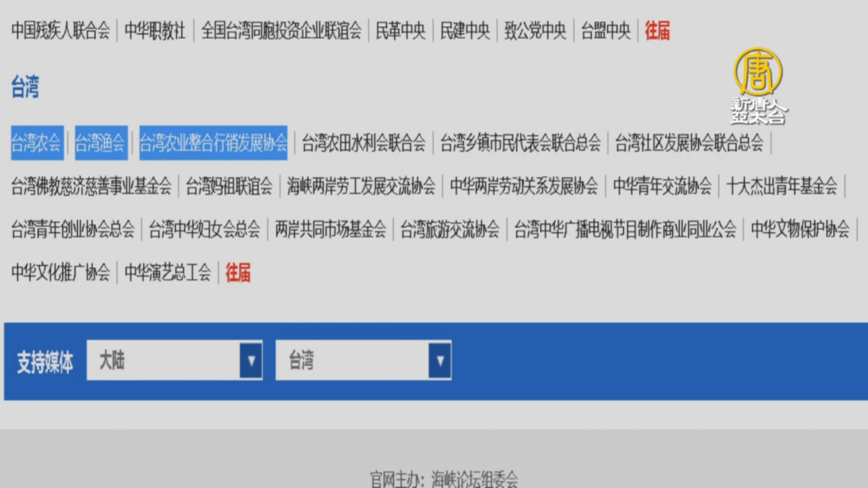Click the 中华职教社 link

155,31
